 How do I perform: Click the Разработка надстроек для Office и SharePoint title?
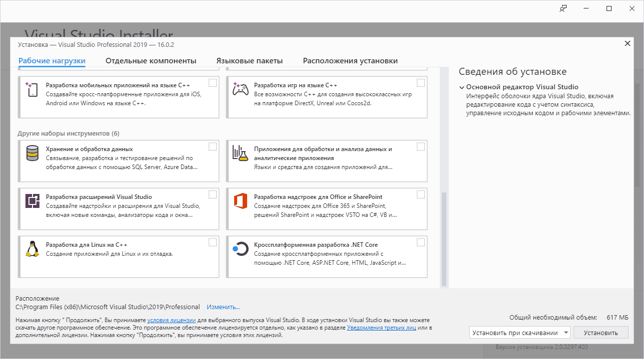coord(318,197)
